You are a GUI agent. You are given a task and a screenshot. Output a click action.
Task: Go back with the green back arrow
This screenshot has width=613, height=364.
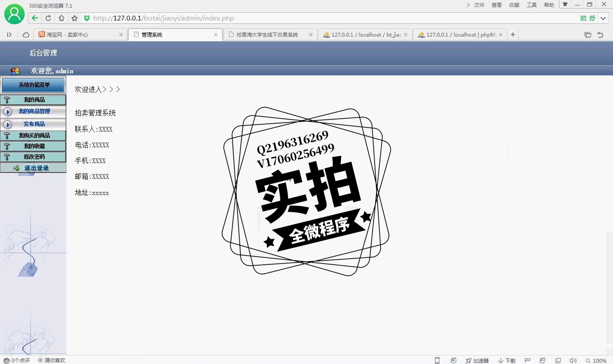point(35,18)
